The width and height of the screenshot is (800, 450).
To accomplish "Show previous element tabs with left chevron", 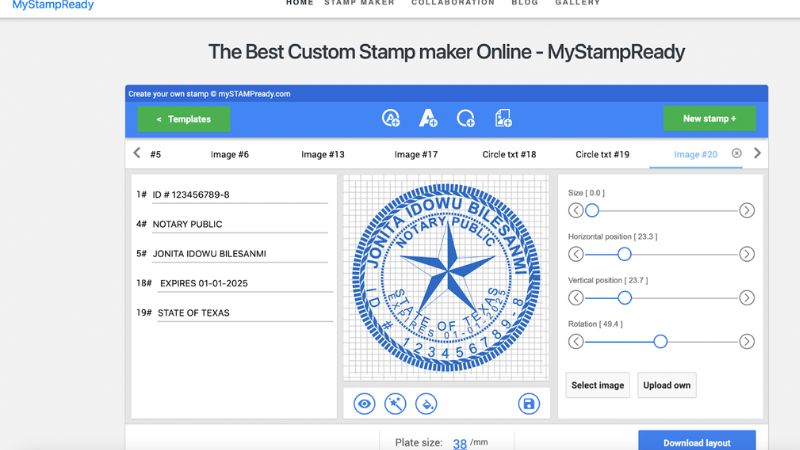I will click(x=137, y=153).
